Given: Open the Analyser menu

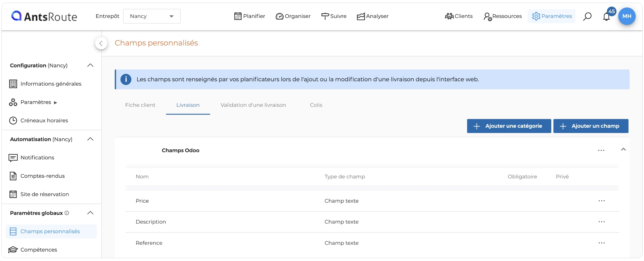Looking at the screenshot, I should tap(373, 16).
